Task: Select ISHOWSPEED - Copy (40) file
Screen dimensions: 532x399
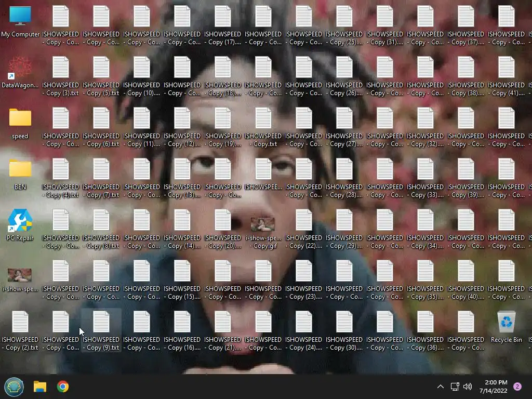Action: (x=465, y=280)
